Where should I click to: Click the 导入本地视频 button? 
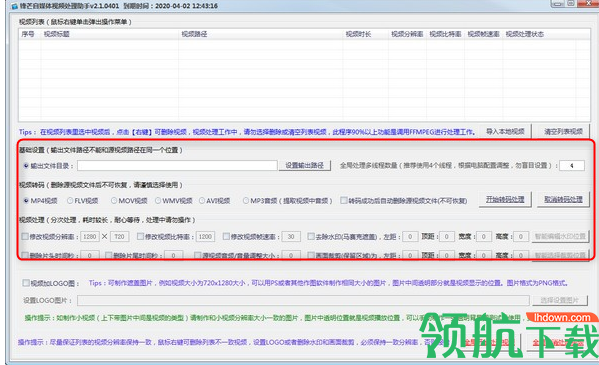(505, 131)
